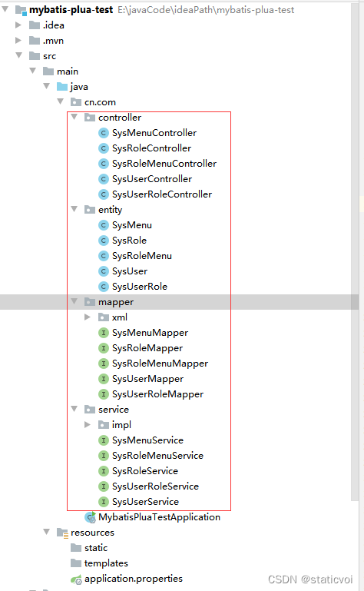Click the SysUserController class icon
The width and height of the screenshot is (364, 591).
(x=103, y=179)
